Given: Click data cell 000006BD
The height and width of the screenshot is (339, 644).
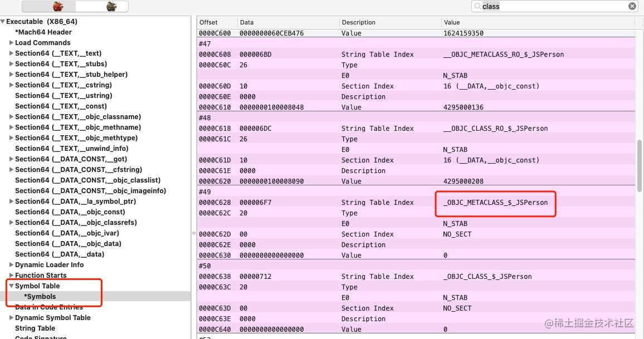Looking at the screenshot, I should pyautogui.click(x=256, y=54).
